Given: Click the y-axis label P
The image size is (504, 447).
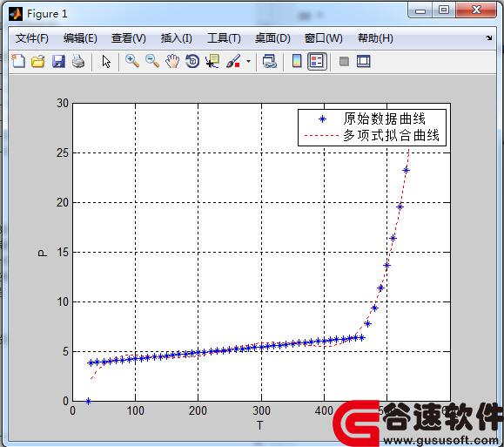Looking at the screenshot, I should (43, 253).
